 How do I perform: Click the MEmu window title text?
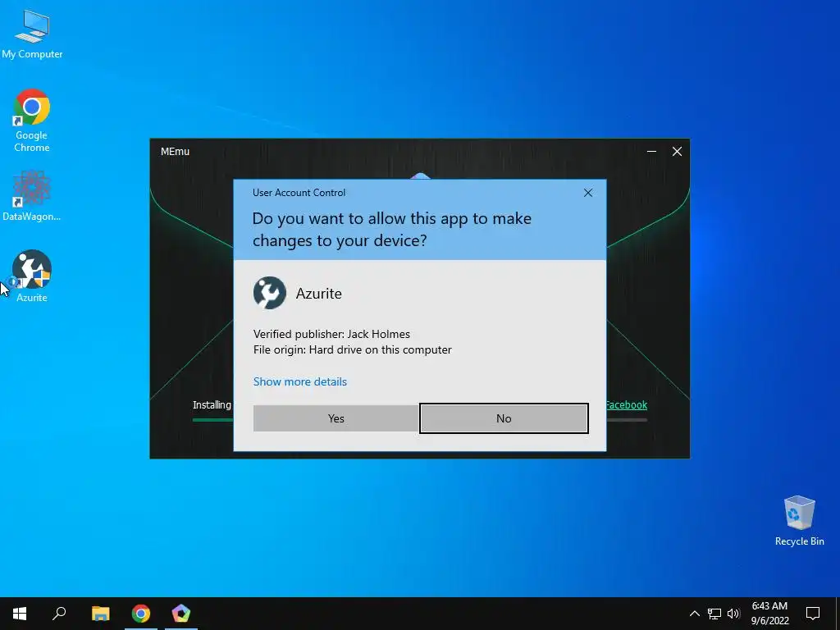click(176, 152)
